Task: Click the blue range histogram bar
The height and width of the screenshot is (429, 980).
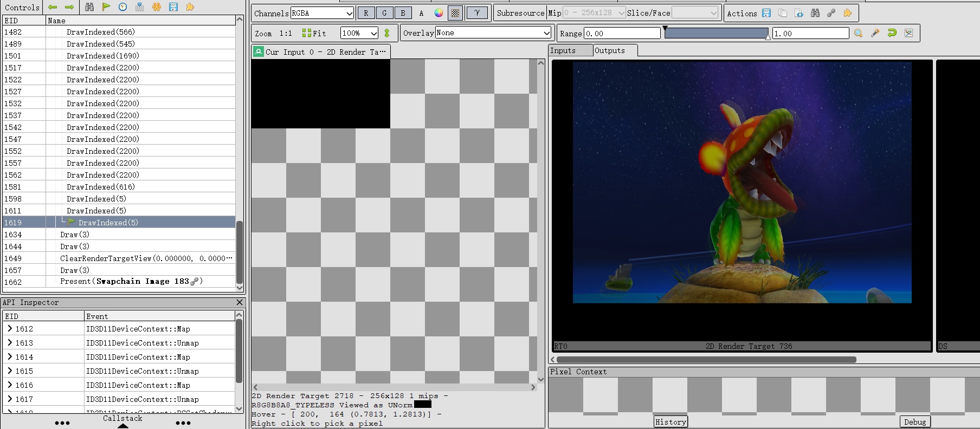Action: click(x=716, y=33)
